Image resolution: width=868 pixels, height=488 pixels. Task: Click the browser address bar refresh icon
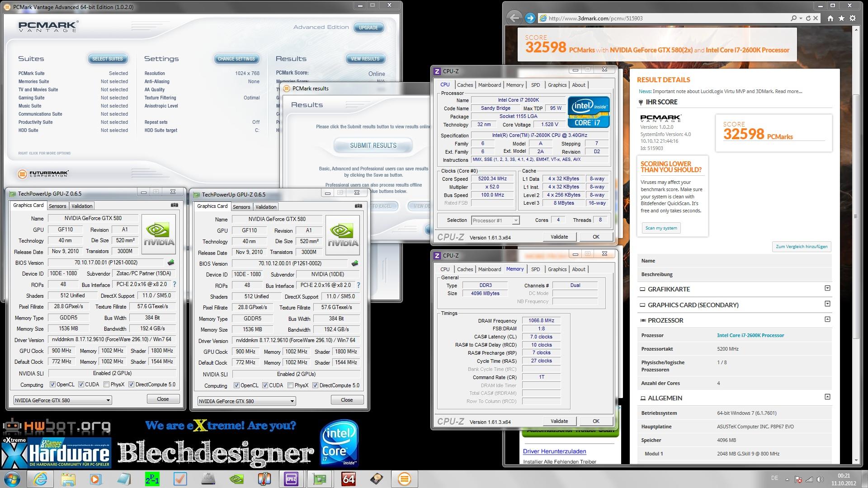808,18
